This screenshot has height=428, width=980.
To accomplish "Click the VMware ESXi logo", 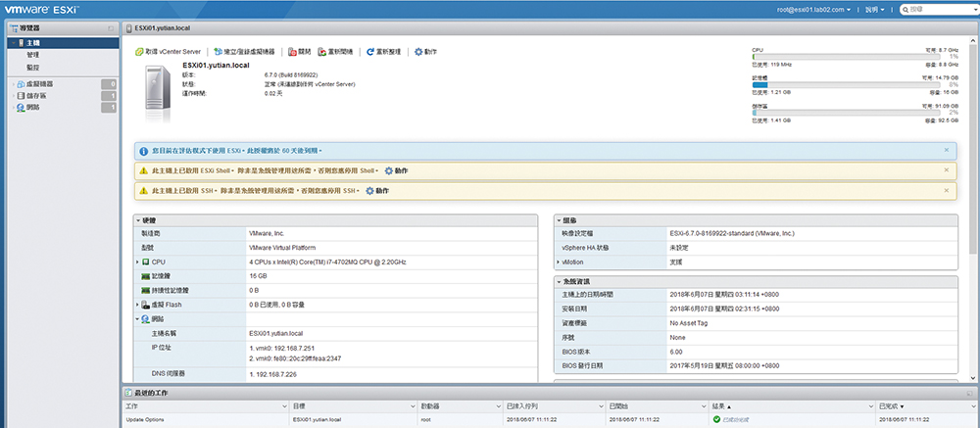I will pos(42,10).
